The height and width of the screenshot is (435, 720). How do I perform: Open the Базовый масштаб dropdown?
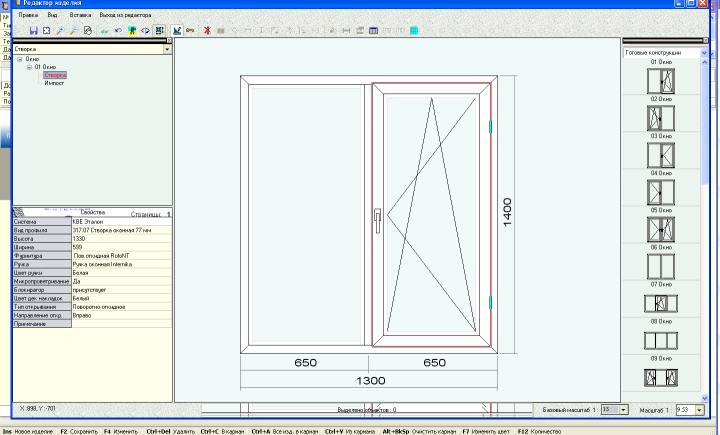624,410
